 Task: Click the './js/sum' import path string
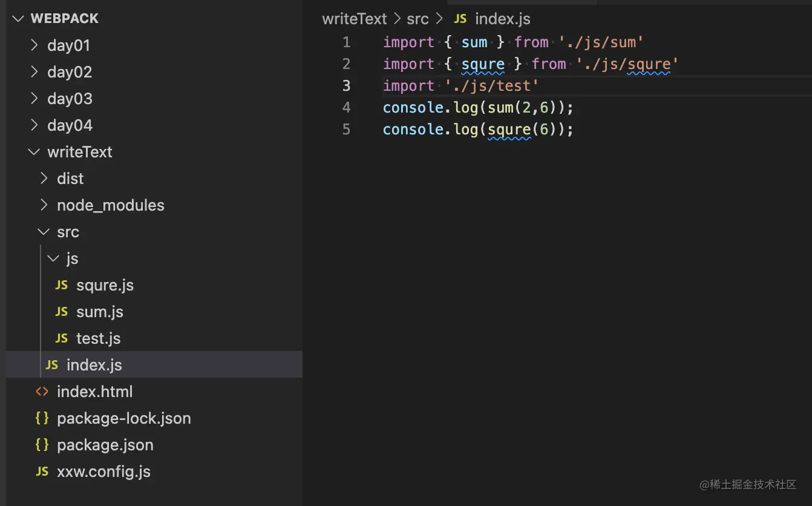[601, 42]
